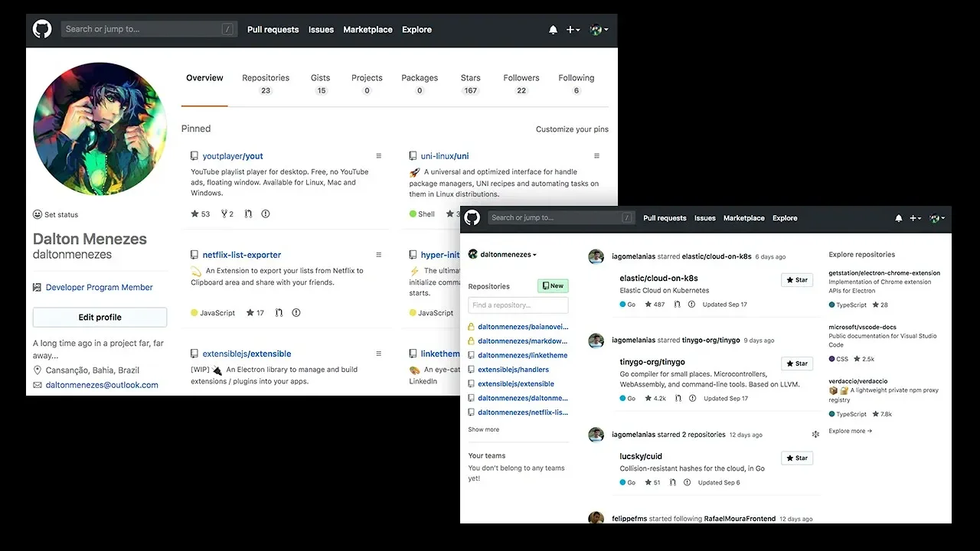Switch to the Packages tab
This screenshot has height=551, width=980.
pyautogui.click(x=420, y=84)
